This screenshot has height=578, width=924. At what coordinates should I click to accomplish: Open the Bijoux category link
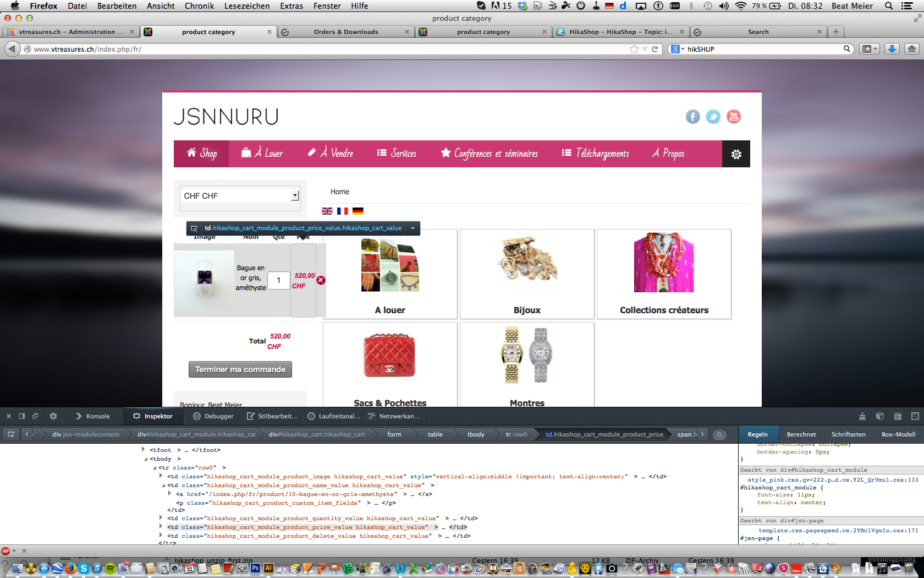pos(527,310)
